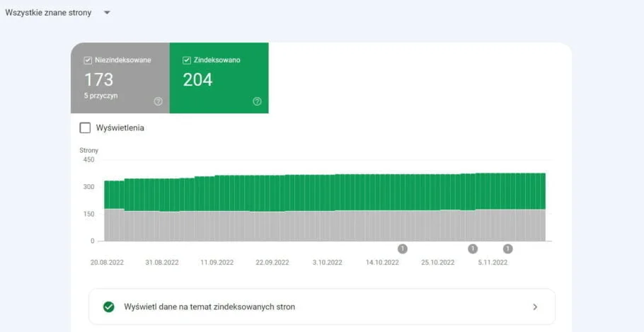Click green check icon in indexed pages row
This screenshot has height=332, width=644.
pyautogui.click(x=109, y=307)
